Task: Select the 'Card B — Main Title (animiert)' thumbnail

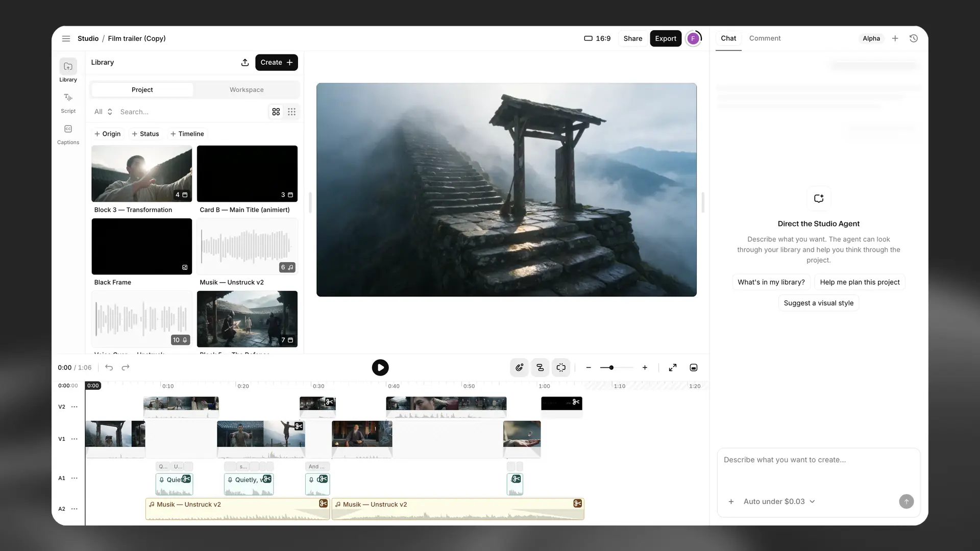Action: [247, 173]
